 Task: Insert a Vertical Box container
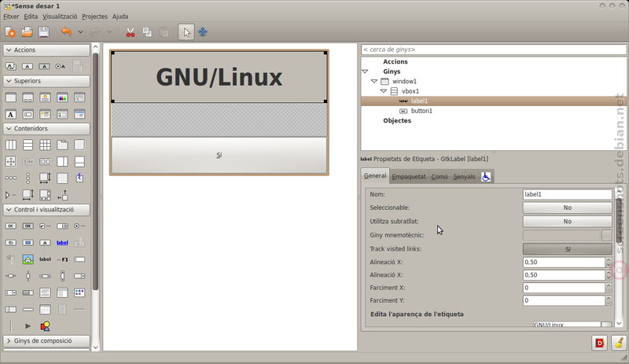coord(28,145)
